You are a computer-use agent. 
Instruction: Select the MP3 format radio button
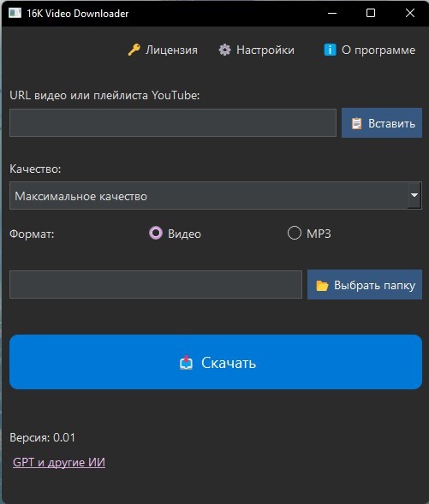tap(295, 233)
